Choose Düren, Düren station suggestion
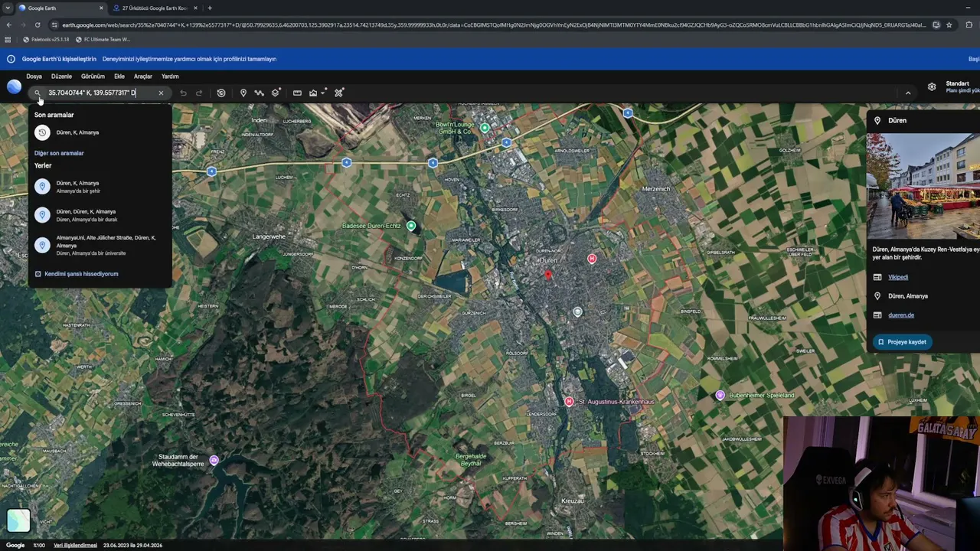The height and width of the screenshot is (551, 980). pos(100,215)
